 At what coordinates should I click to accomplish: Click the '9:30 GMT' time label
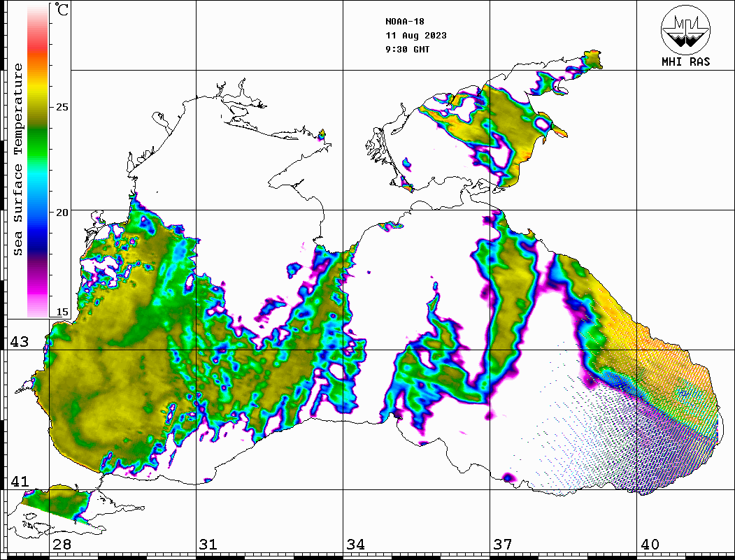click(x=407, y=49)
